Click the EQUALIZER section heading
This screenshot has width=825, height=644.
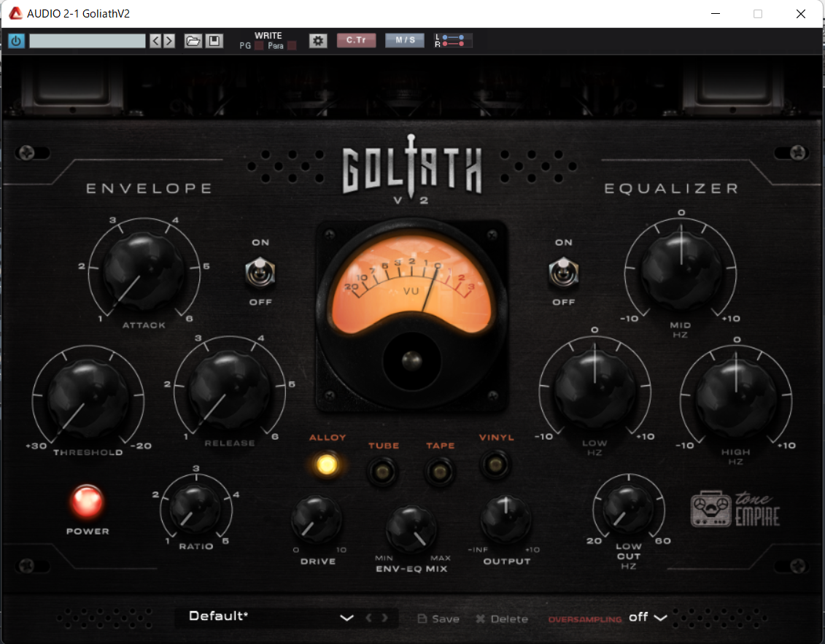pos(671,188)
